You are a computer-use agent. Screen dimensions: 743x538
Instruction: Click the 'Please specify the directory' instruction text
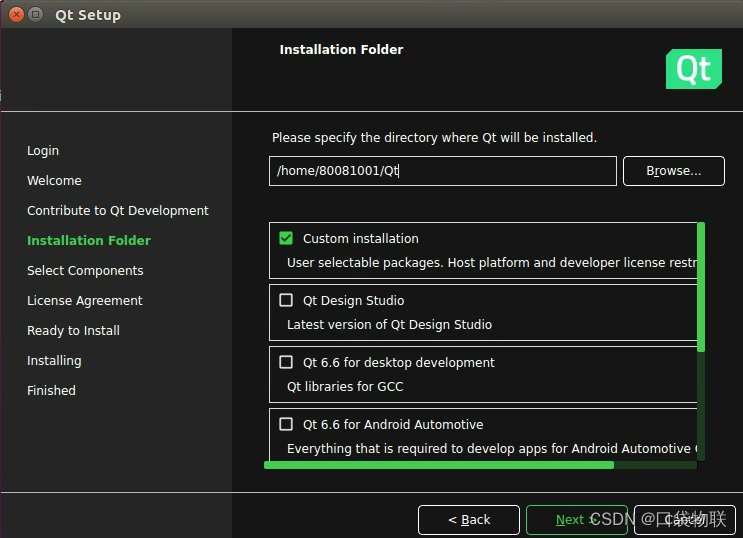(434, 138)
